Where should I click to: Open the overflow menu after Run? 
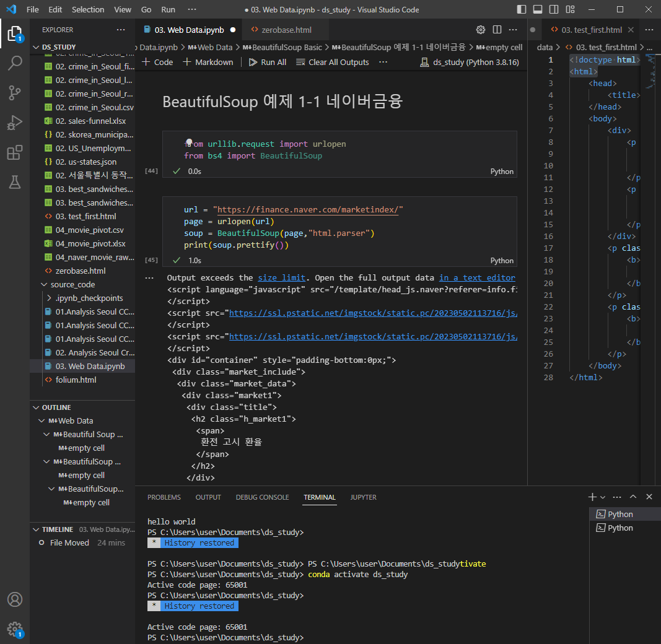click(x=192, y=9)
